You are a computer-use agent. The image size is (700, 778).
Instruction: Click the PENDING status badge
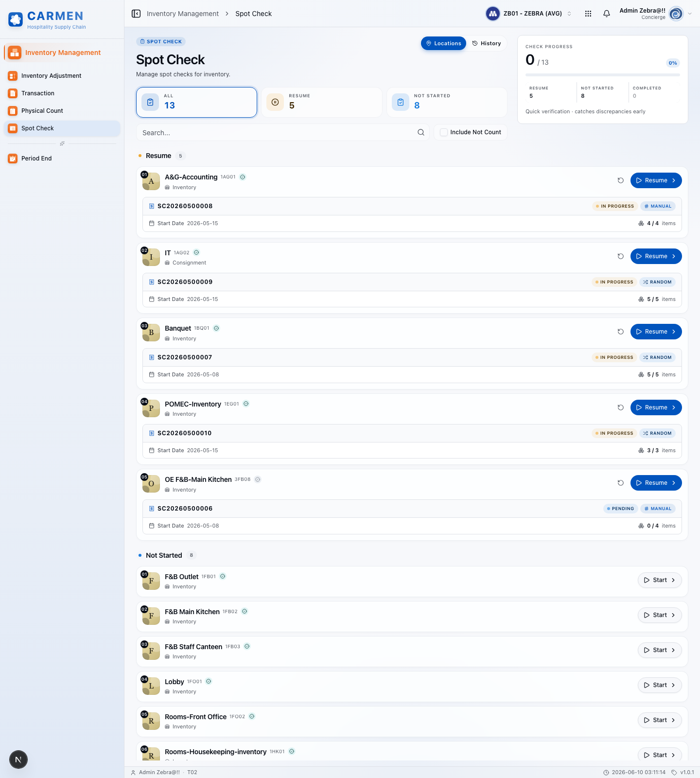tap(620, 509)
